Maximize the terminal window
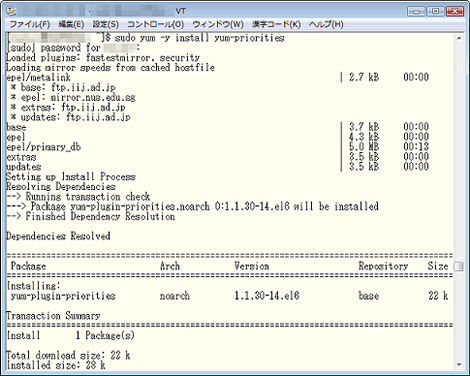The image size is (470, 376). [x=435, y=11]
